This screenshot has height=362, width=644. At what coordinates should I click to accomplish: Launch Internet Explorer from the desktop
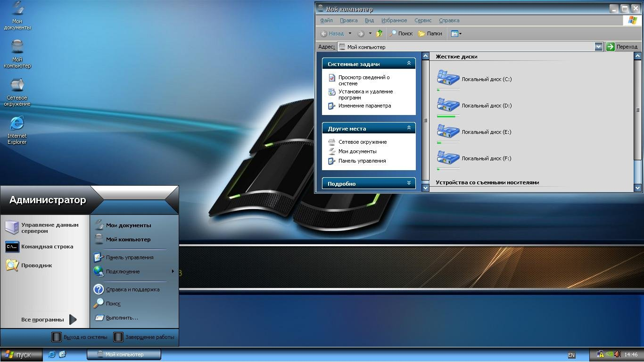coord(17,130)
